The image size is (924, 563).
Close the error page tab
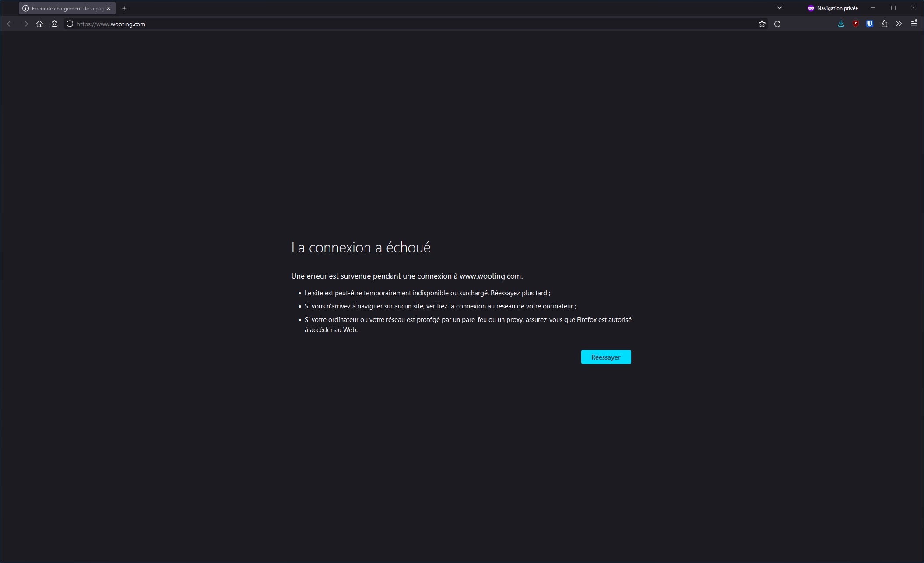pyautogui.click(x=109, y=8)
